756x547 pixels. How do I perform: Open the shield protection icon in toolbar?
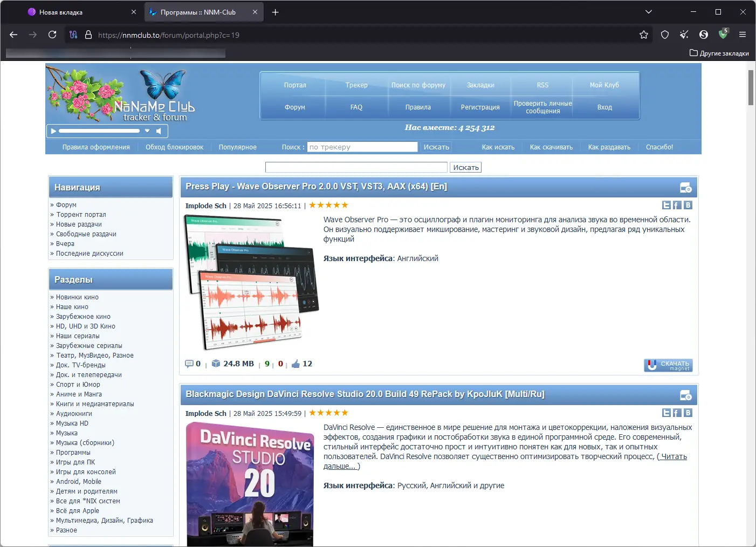(665, 35)
